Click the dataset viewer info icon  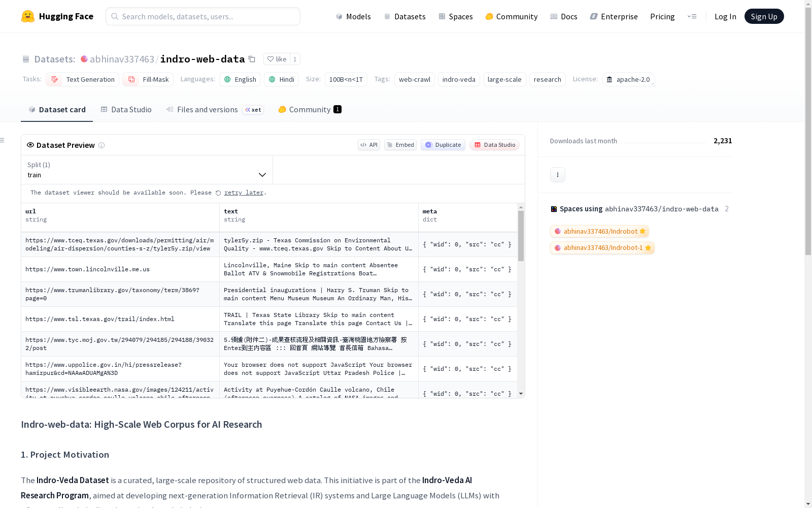tap(101, 145)
